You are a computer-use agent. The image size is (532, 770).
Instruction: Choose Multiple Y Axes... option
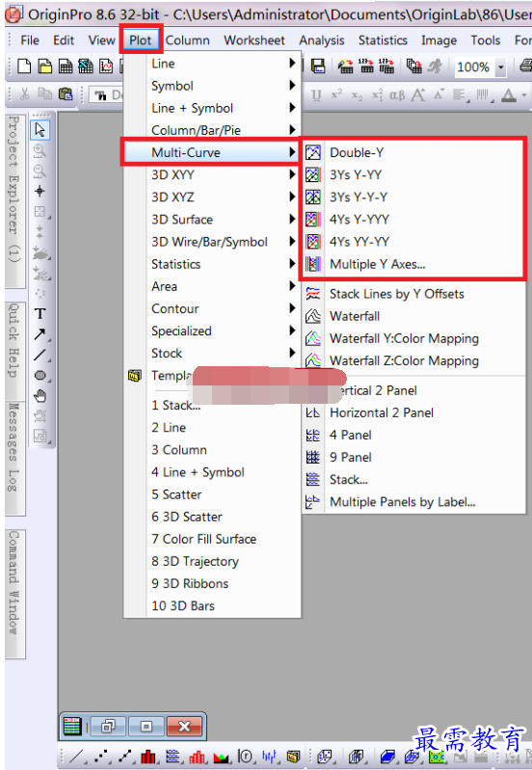(413, 264)
